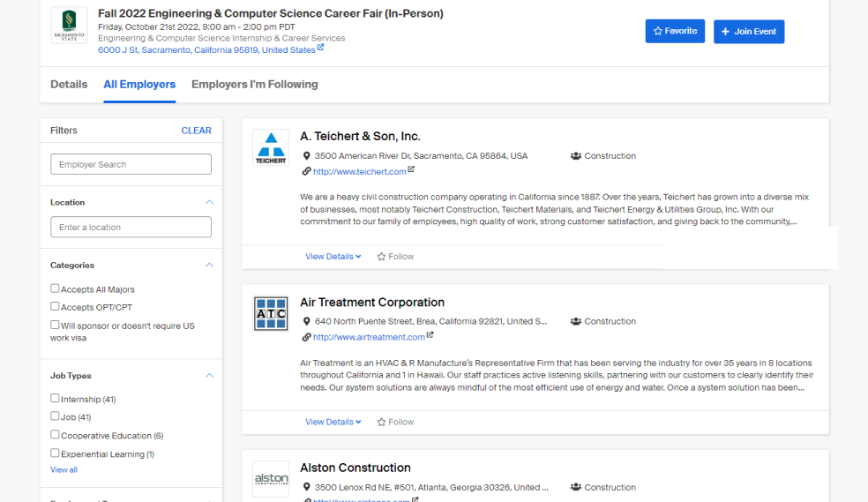Click the external link icon after airtreatment.com
This screenshot has height=502, width=868.
coord(430,335)
